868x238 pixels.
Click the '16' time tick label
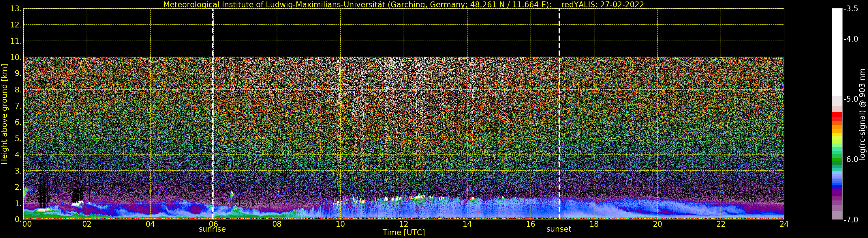click(x=531, y=224)
